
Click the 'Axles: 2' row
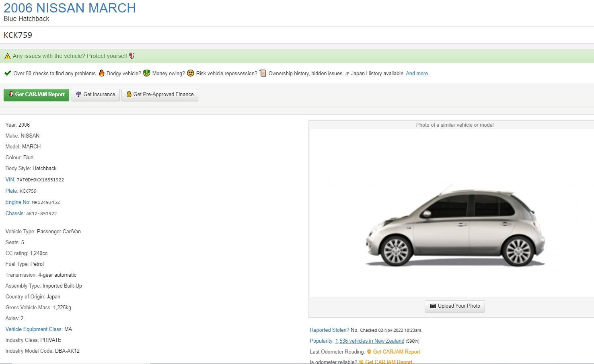click(x=14, y=319)
